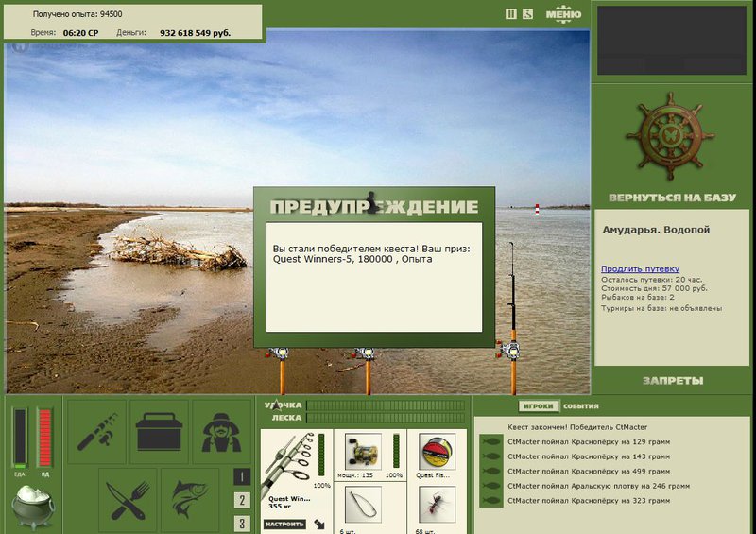
Task: Click the Quest Fis... fishing line spool
Action: pos(438,452)
